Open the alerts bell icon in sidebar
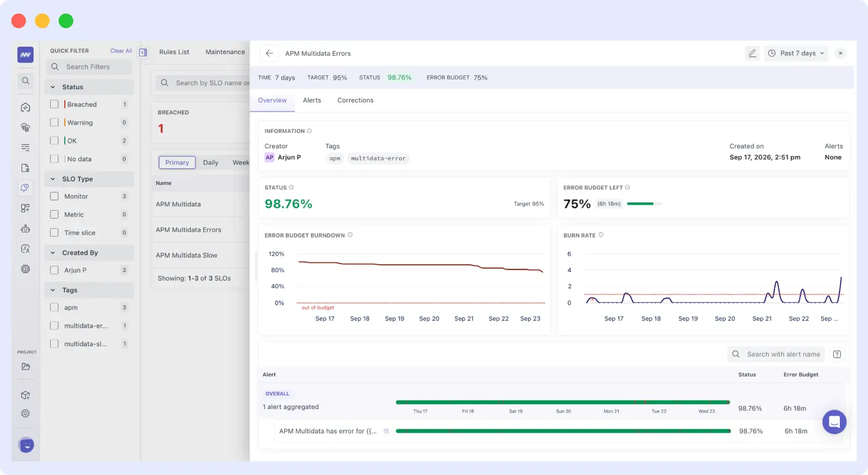The height and width of the screenshot is (475, 868). coord(25,188)
